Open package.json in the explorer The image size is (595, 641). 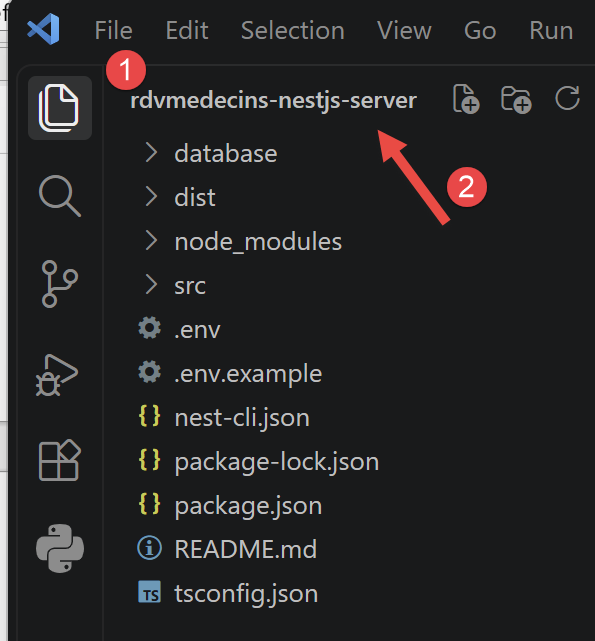click(x=248, y=505)
